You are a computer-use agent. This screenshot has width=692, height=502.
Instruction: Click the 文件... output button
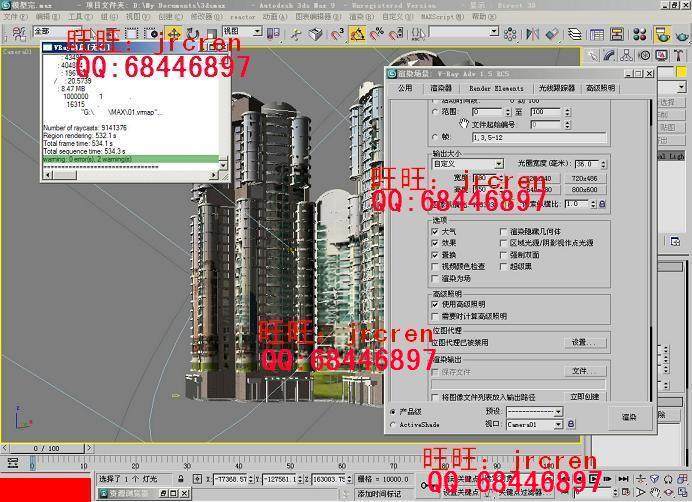(583, 371)
